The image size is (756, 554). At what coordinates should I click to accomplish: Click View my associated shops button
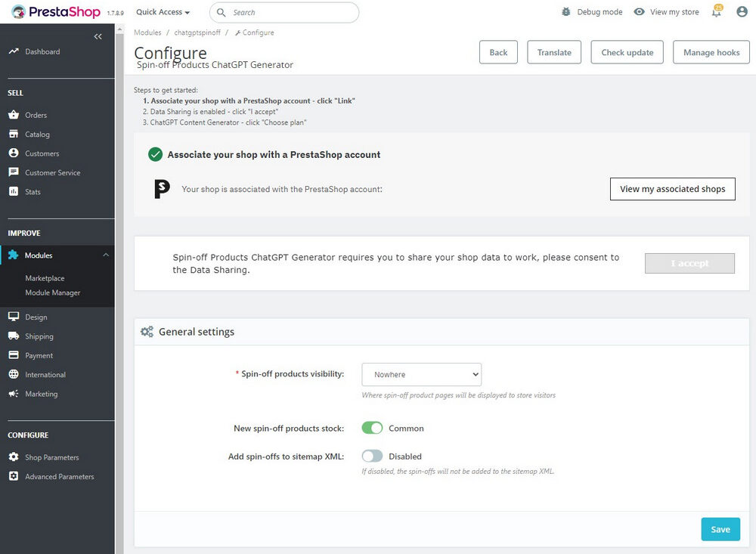pyautogui.click(x=673, y=189)
